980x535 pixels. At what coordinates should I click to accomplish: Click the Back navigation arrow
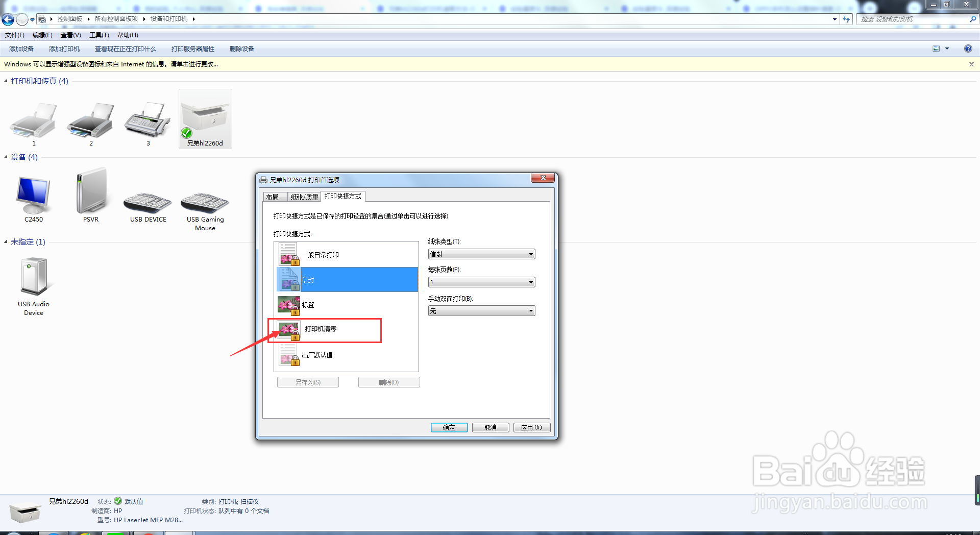click(8, 19)
